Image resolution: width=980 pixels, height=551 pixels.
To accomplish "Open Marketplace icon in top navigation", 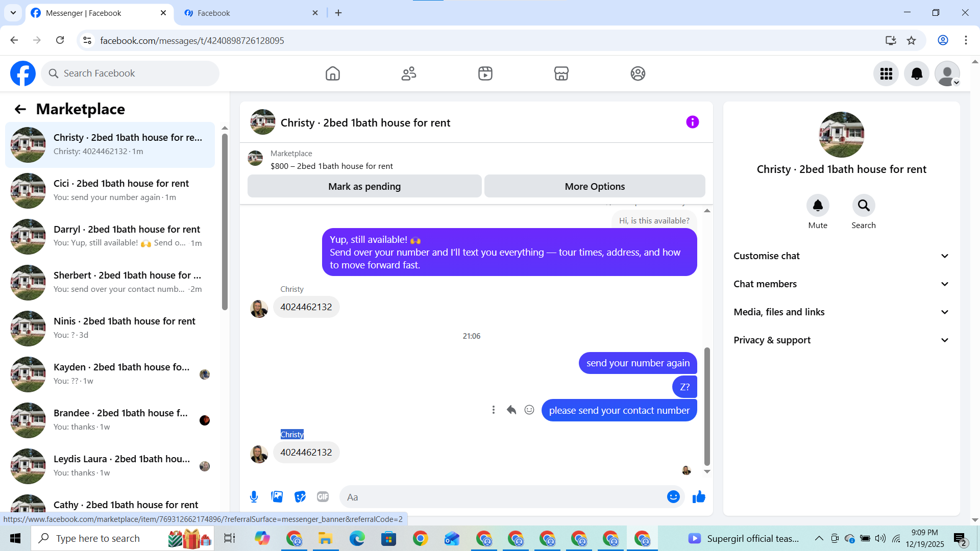I will [x=561, y=73].
